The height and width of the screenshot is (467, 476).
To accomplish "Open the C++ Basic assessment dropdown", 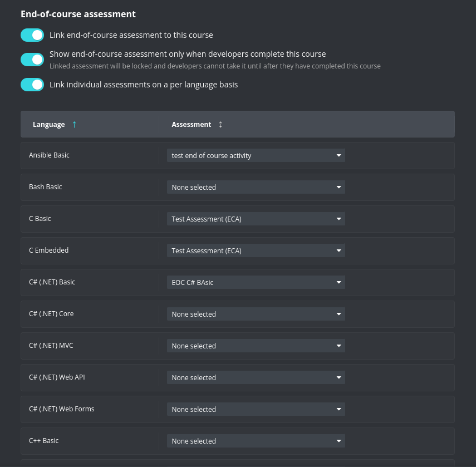I will tap(256, 441).
